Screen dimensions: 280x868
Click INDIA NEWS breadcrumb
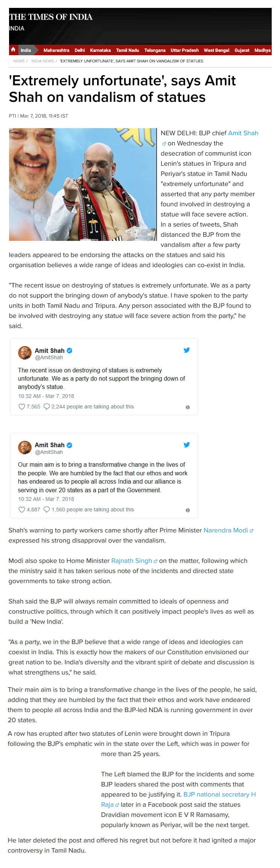(x=43, y=61)
